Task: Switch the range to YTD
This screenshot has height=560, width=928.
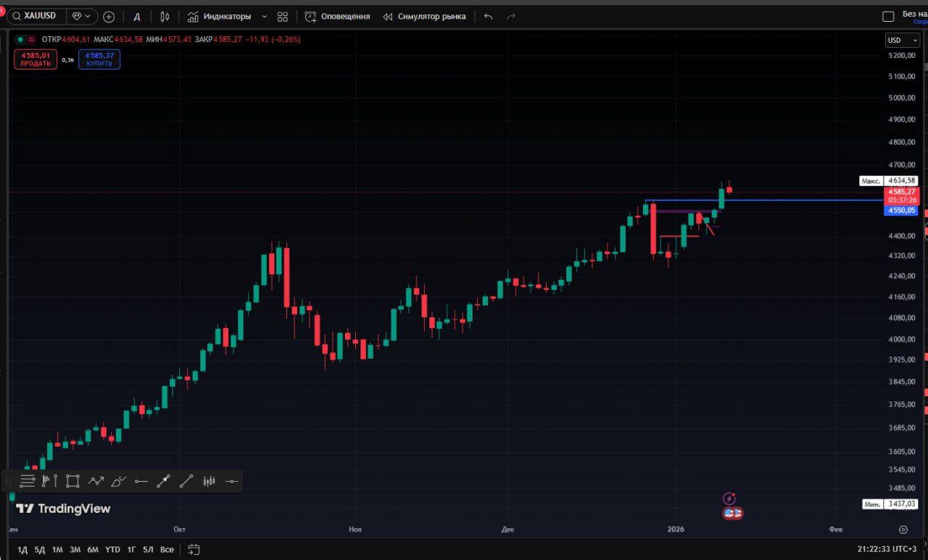Action: (112, 549)
